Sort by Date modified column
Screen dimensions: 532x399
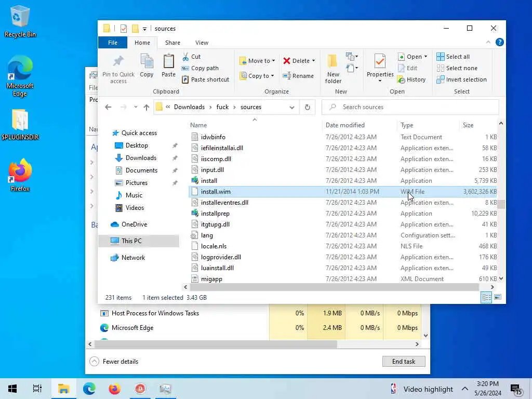[x=345, y=125]
